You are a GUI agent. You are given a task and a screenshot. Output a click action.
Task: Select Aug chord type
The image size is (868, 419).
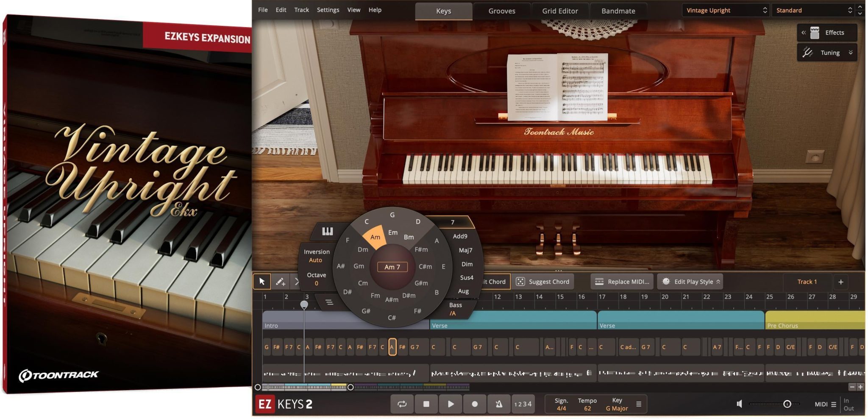463,291
